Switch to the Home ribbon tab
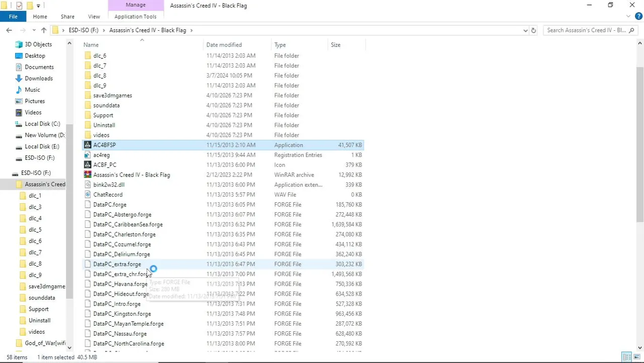644x363 pixels. 40,17
